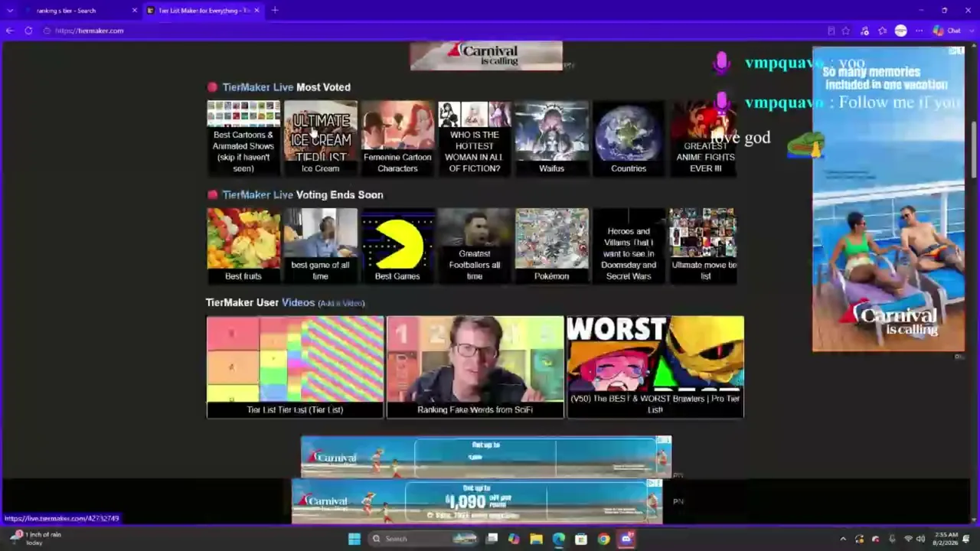The height and width of the screenshot is (551, 980).
Task: Open the Best Games Pac-Man card
Action: pos(397,245)
